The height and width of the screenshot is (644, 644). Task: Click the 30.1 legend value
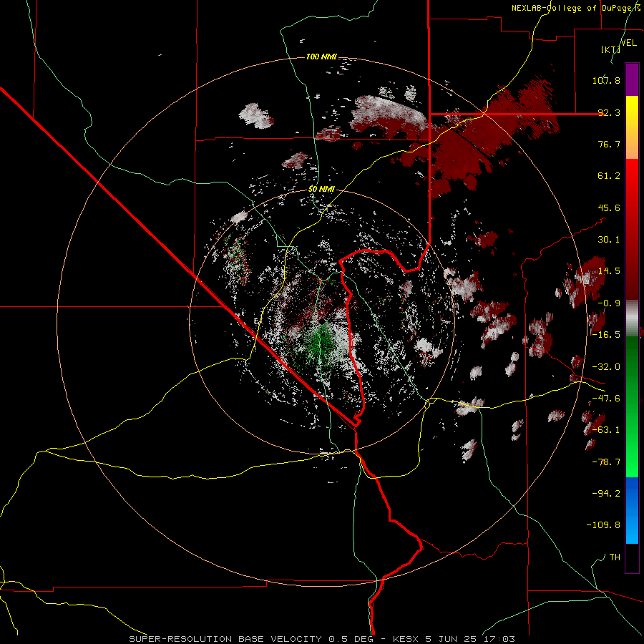[x=609, y=240]
